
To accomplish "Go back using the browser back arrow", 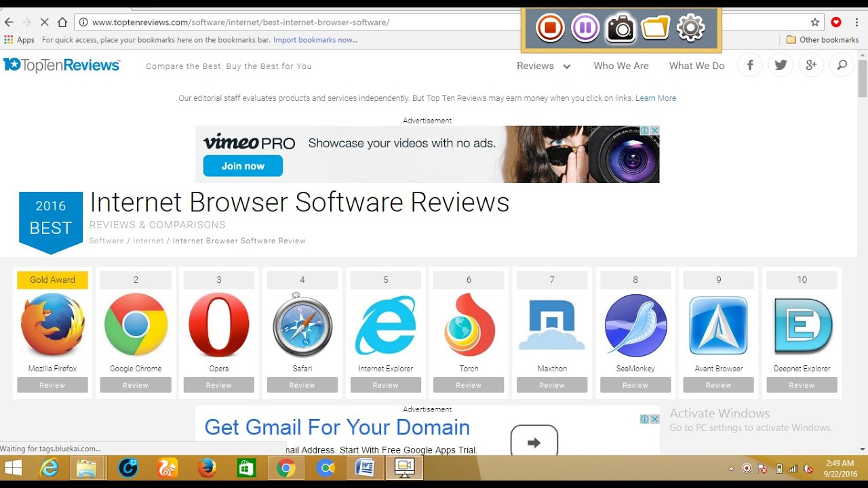I will tap(9, 22).
